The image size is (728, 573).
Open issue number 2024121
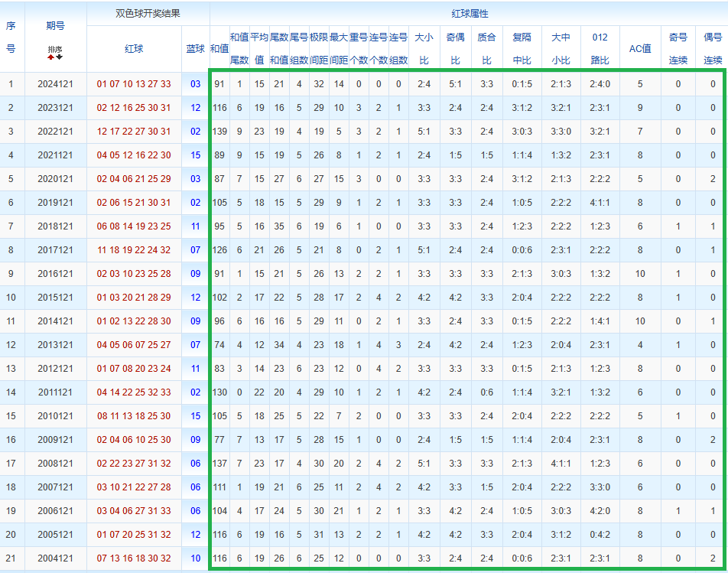pyautogui.click(x=55, y=84)
